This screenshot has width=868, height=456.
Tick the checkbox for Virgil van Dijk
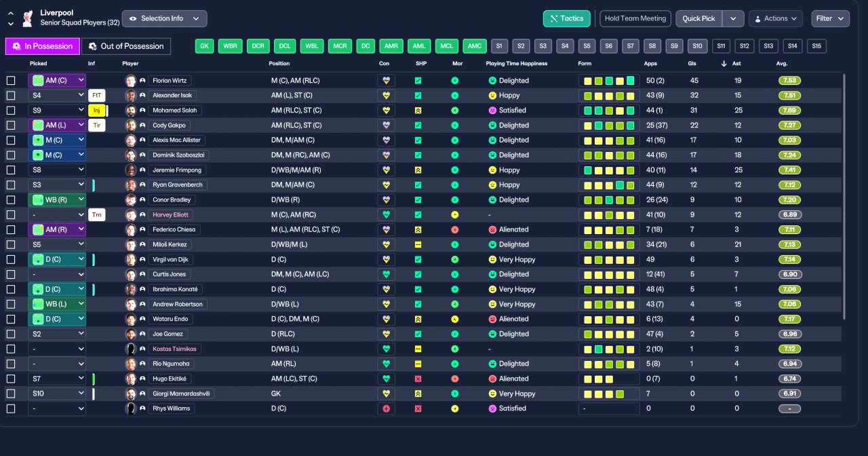[11, 259]
